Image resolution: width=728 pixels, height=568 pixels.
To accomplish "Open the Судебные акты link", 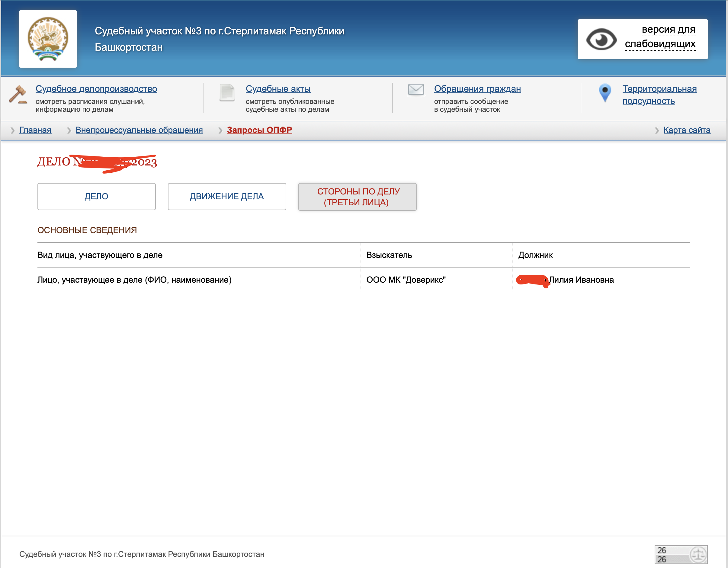I will (x=278, y=89).
